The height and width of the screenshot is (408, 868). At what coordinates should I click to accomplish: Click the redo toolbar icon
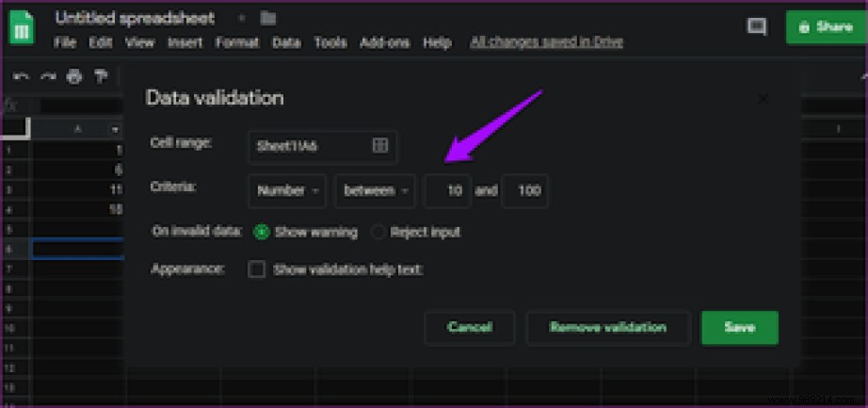(x=48, y=76)
